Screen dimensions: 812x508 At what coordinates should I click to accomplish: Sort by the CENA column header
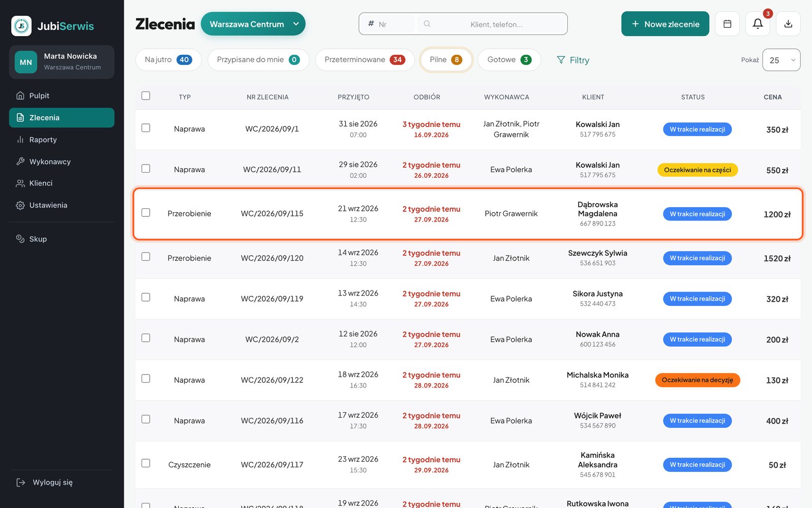pyautogui.click(x=772, y=97)
